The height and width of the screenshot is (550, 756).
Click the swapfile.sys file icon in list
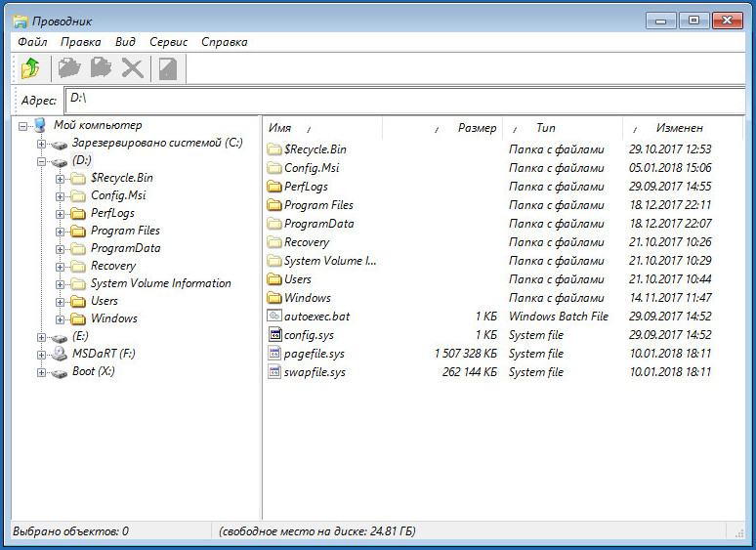pos(274,371)
